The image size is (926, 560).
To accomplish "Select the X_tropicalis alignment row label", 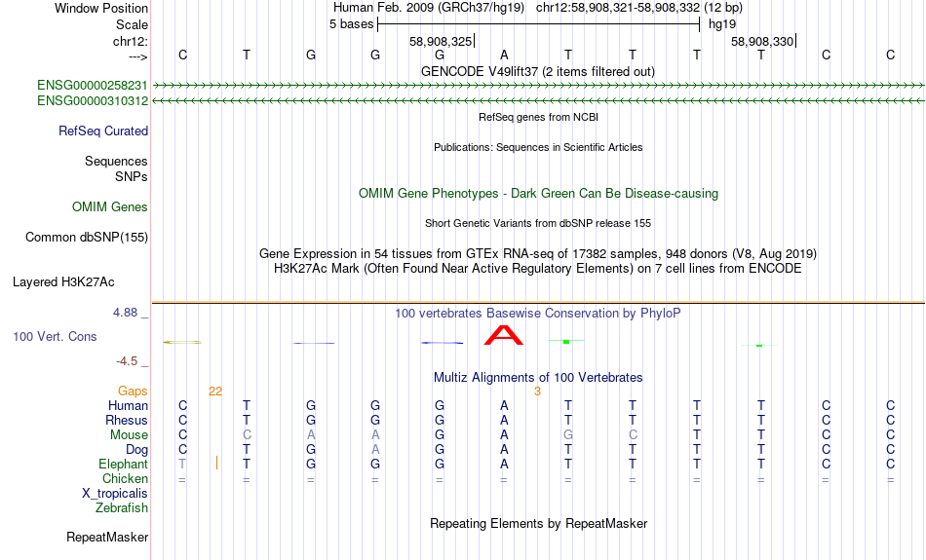I will (115, 494).
